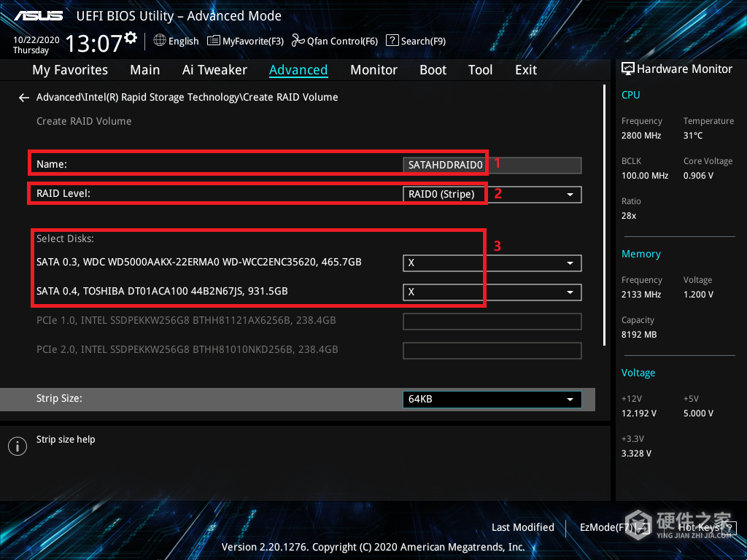Open the SATA 0.3 WDC disk selection dropdown
The height and width of the screenshot is (560, 747).
[x=492, y=262]
